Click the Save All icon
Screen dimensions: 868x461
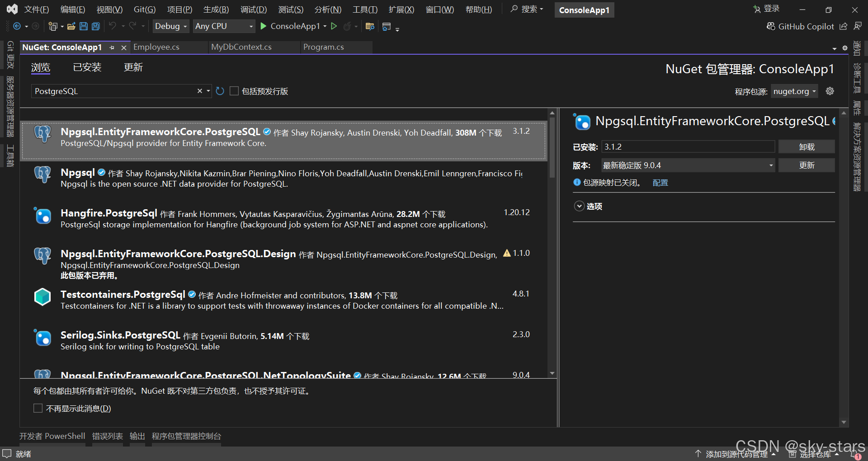[96, 26]
